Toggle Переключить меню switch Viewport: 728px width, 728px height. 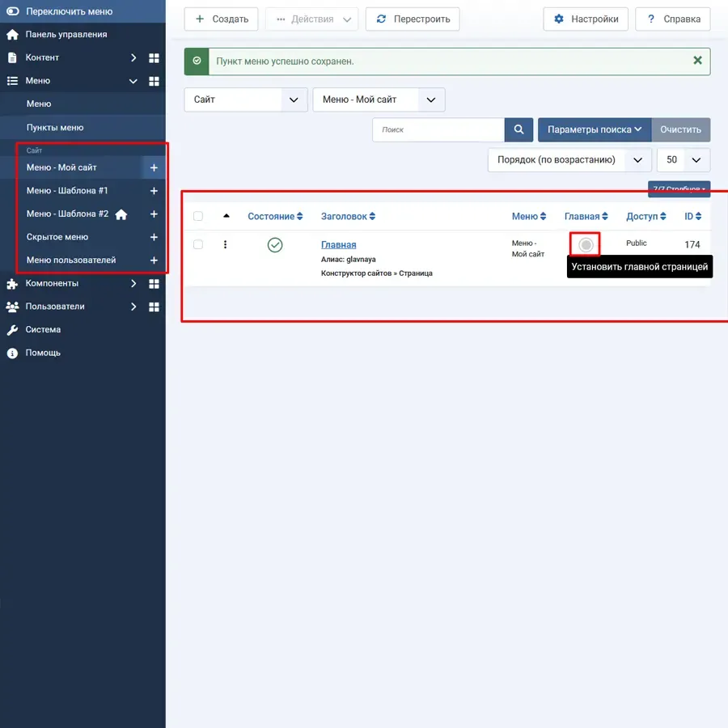pos(12,12)
